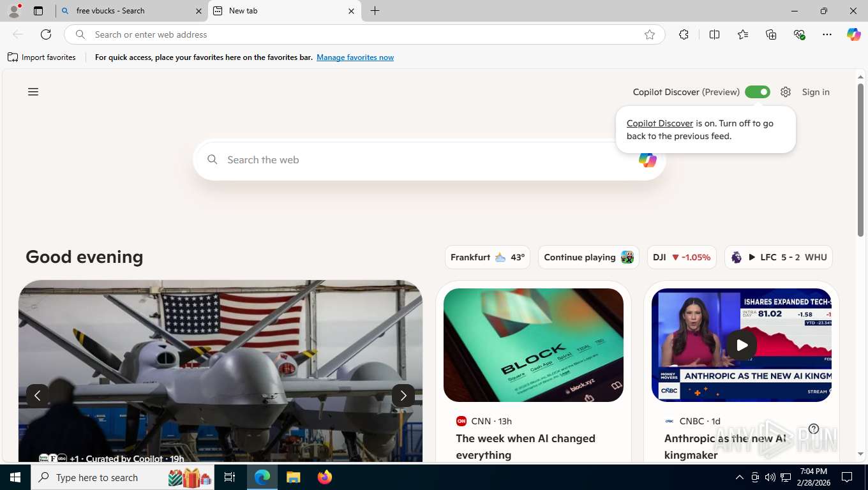
Task: Open the browser profile icon
Action: pyautogui.click(x=14, y=11)
